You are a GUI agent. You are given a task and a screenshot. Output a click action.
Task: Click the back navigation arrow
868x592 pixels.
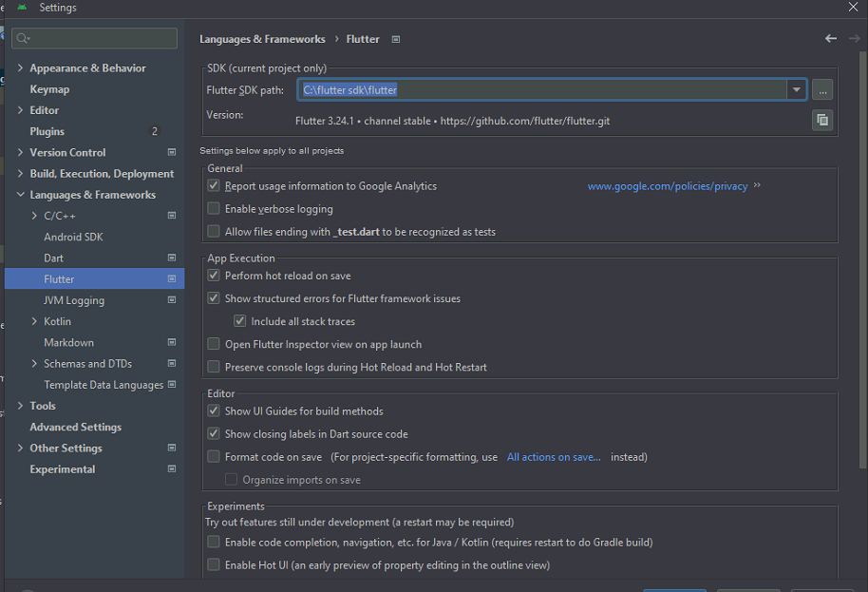831,39
